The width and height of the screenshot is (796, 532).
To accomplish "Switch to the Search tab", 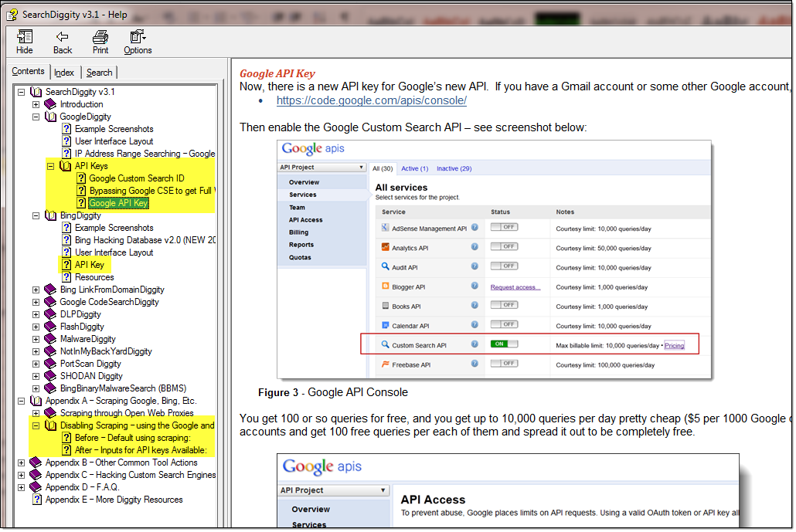I will [x=99, y=73].
